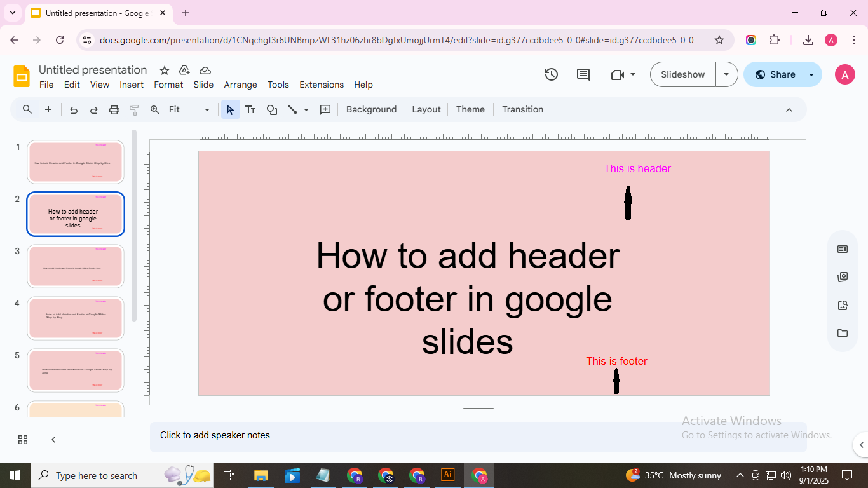Open the Fit zoom dropdown
The width and height of the screenshot is (868, 488).
coord(189,110)
